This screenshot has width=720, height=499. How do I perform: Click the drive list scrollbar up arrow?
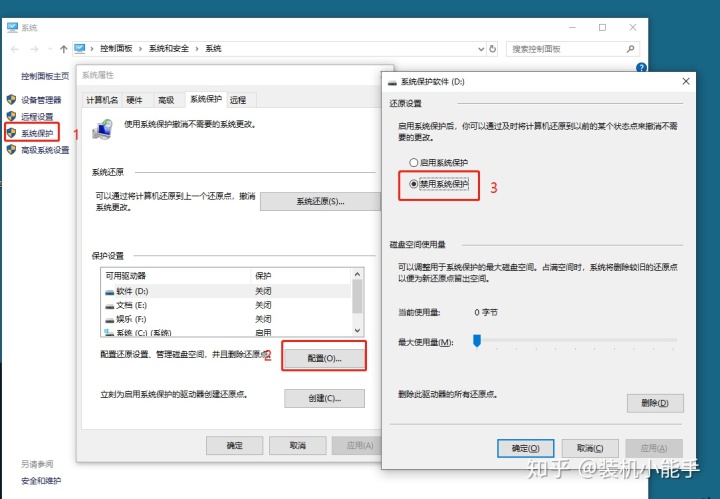tap(357, 275)
